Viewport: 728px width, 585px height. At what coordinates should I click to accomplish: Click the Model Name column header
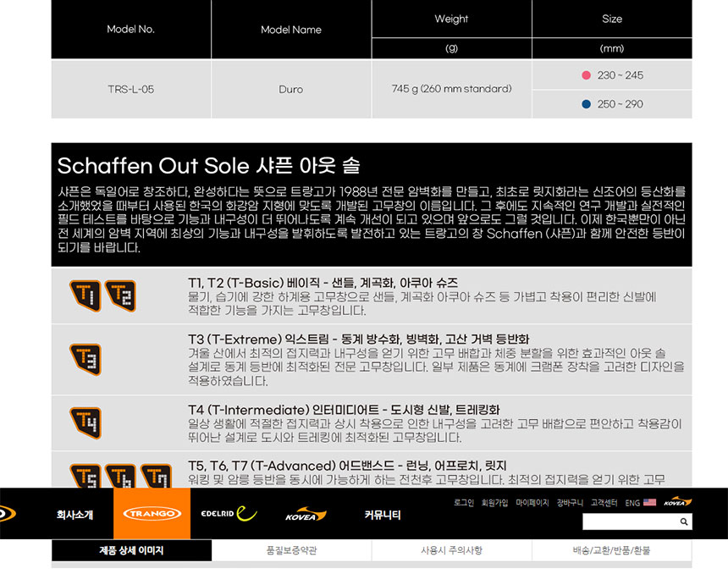point(291,30)
